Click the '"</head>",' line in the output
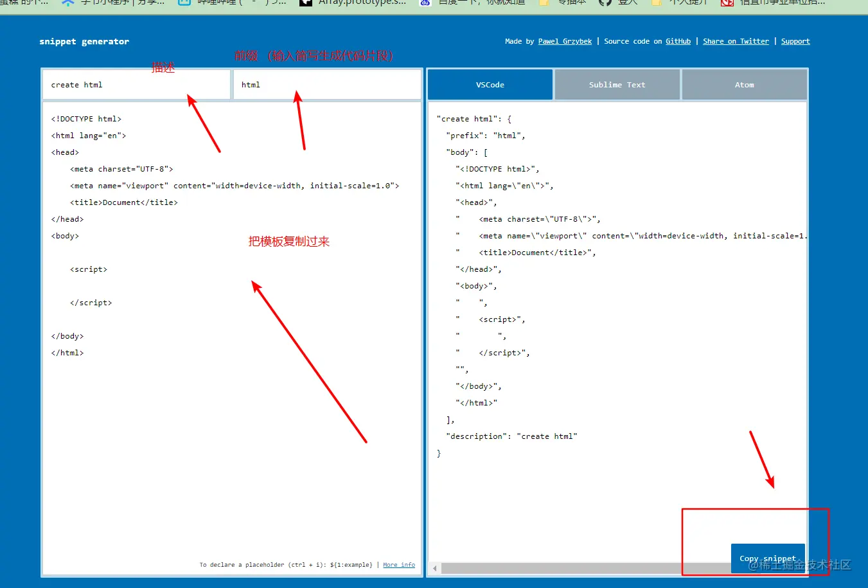Screen dimensions: 868x588 479,269
